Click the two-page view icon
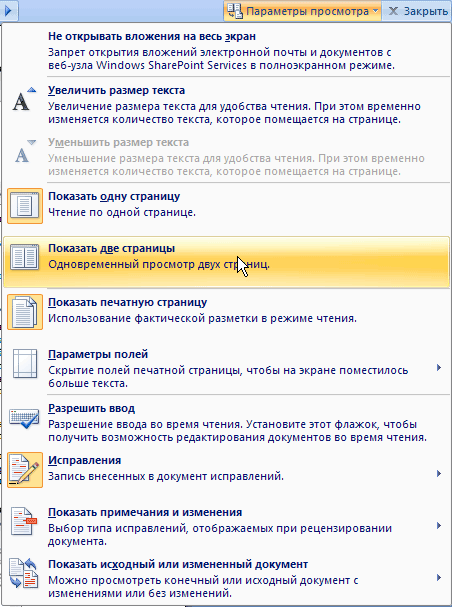452x607 pixels. (24, 257)
